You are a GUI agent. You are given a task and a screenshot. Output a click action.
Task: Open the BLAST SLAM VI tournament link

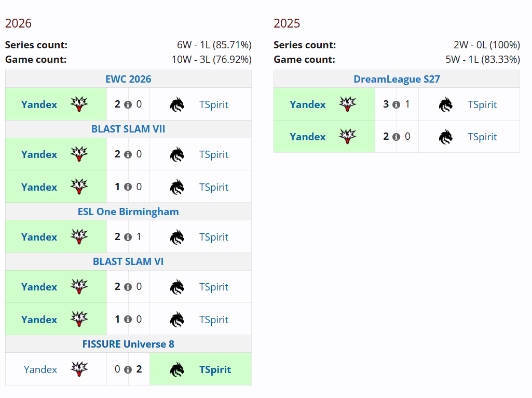[x=128, y=261]
